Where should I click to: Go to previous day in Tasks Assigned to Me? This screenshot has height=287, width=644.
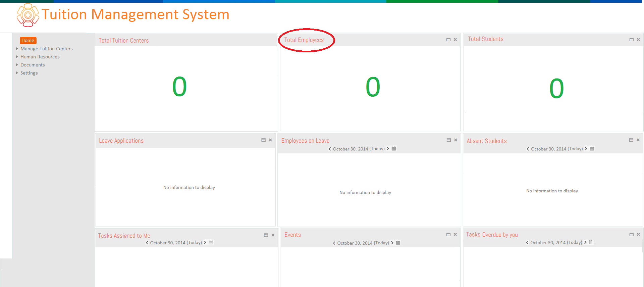(147, 243)
